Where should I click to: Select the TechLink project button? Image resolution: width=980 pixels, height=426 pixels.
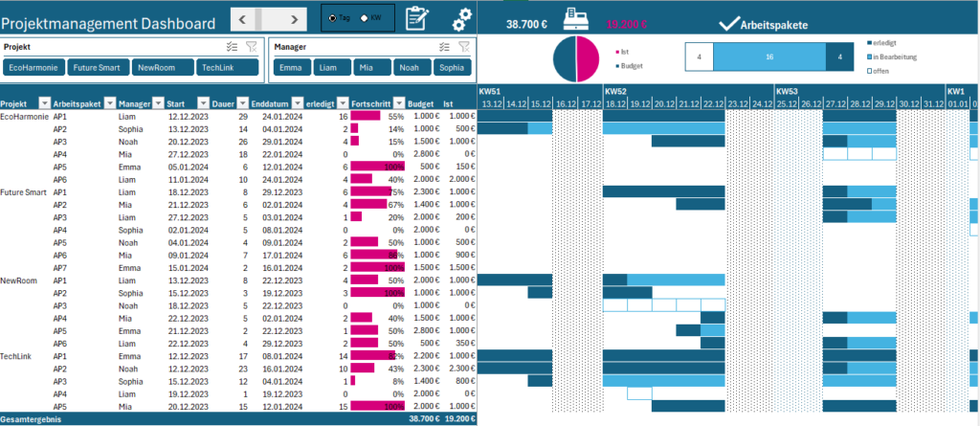[x=227, y=68]
